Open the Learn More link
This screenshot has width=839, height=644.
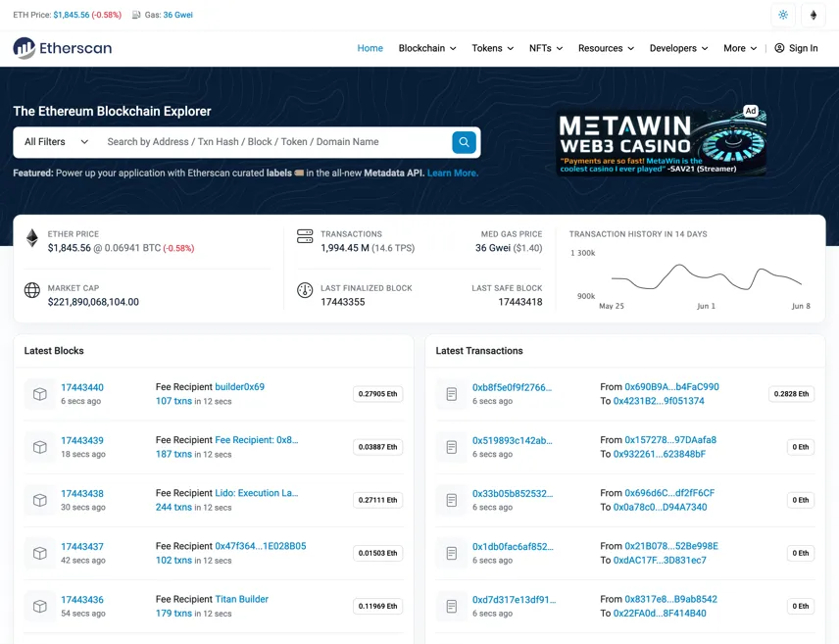(453, 173)
